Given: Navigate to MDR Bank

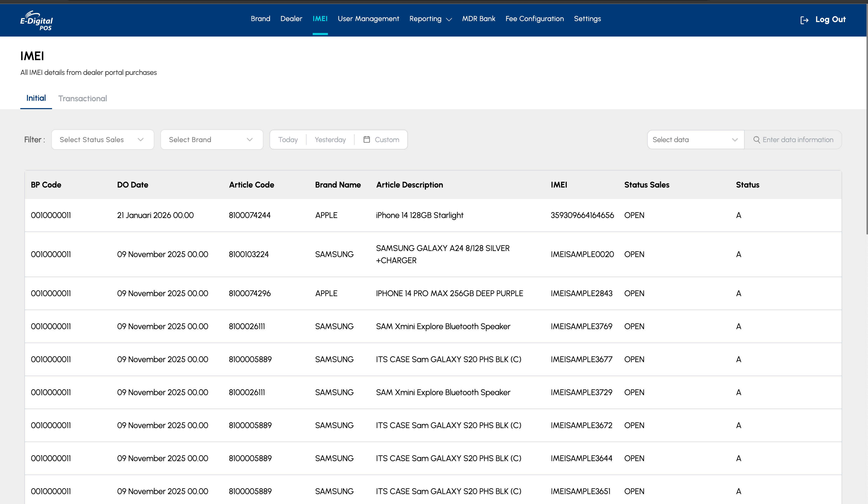Looking at the screenshot, I should pos(478,19).
